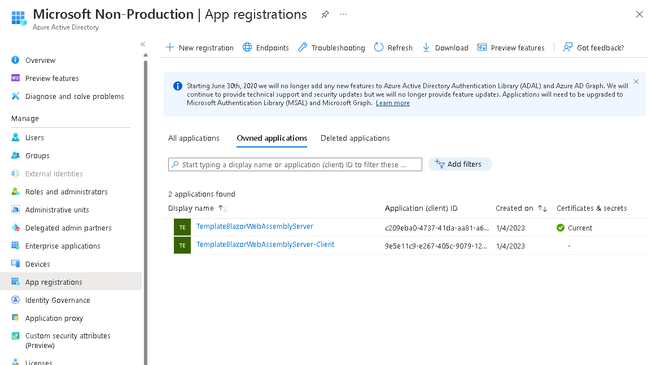The height and width of the screenshot is (365, 652).
Task: Switch to the Deleted applications tab
Action: click(355, 138)
